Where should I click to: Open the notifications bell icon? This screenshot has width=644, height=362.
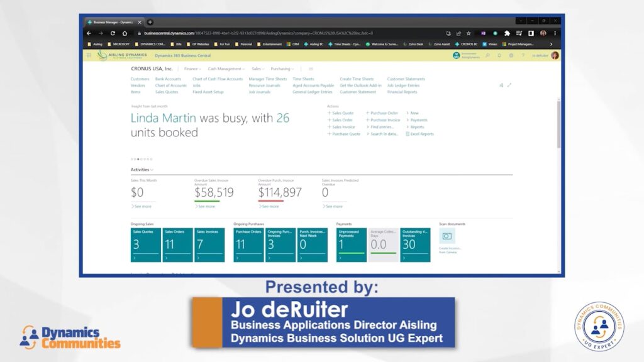point(499,55)
